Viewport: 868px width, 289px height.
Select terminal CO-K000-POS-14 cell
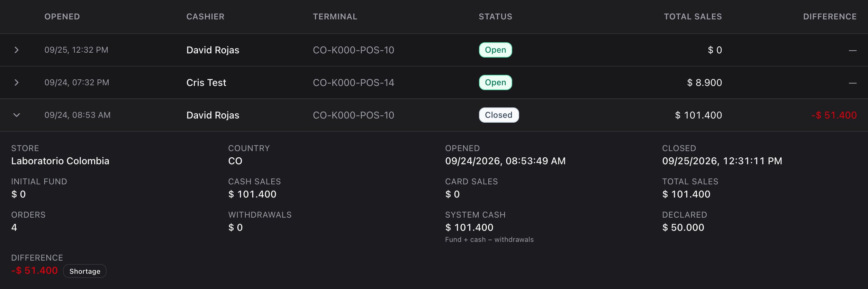353,82
